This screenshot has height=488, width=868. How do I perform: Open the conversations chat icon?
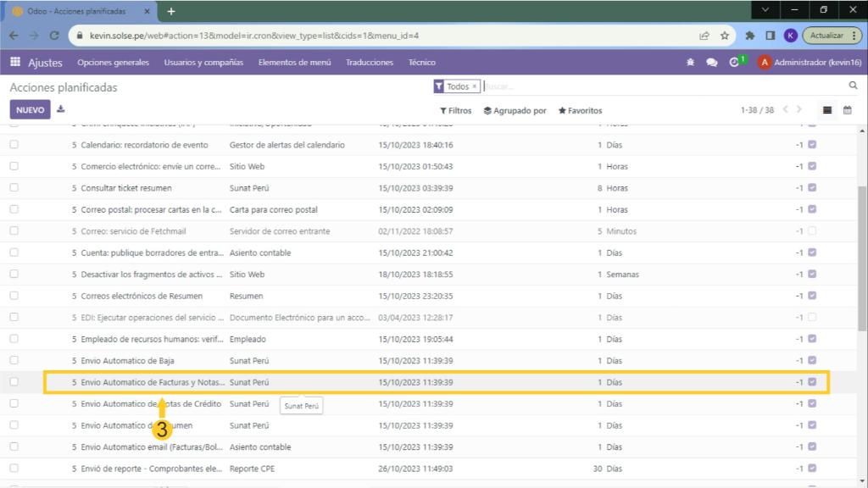(x=712, y=63)
